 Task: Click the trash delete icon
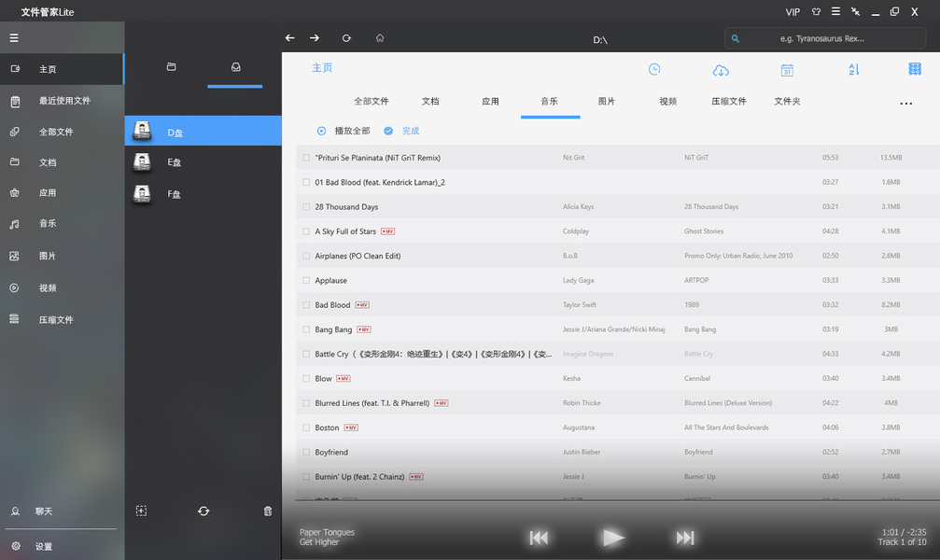tap(268, 511)
